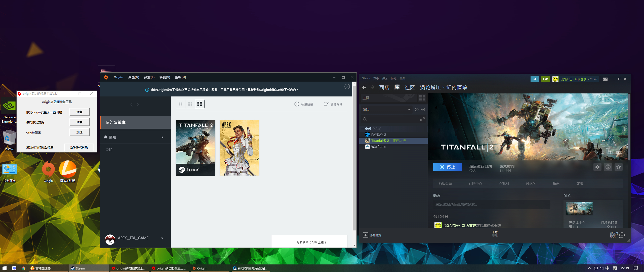Click Titanfall 2 DLC thumbnail in Steam
The height and width of the screenshot is (272, 644).
pyautogui.click(x=579, y=209)
